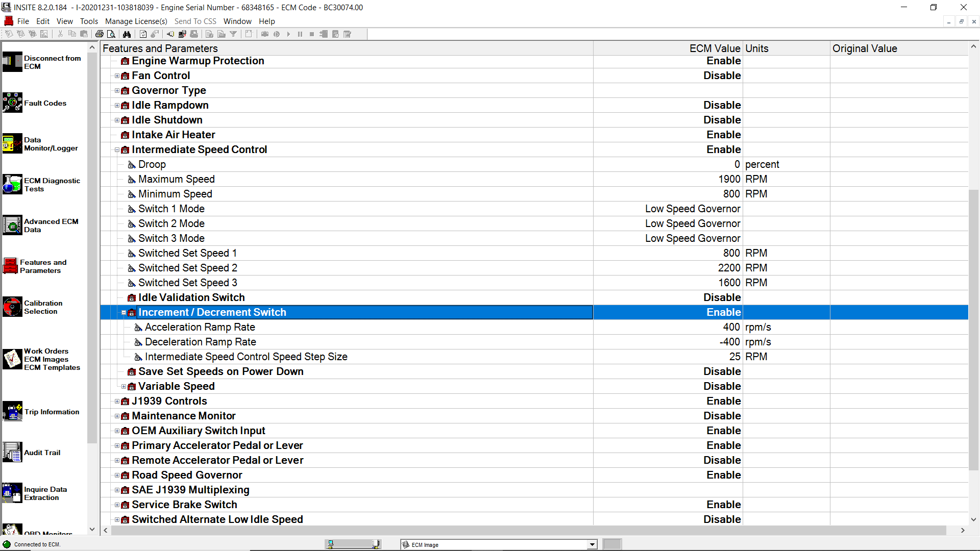Click the ECM Value column header
The height and width of the screenshot is (551, 980).
[715, 48]
